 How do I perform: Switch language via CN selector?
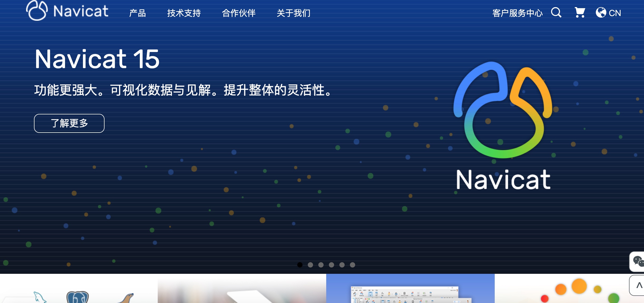click(x=615, y=13)
